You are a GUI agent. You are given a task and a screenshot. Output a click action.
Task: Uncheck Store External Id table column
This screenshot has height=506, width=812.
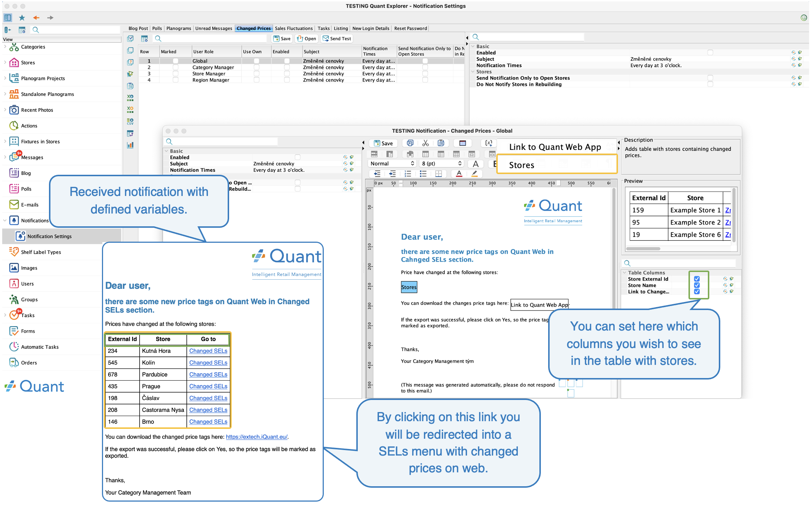click(697, 279)
